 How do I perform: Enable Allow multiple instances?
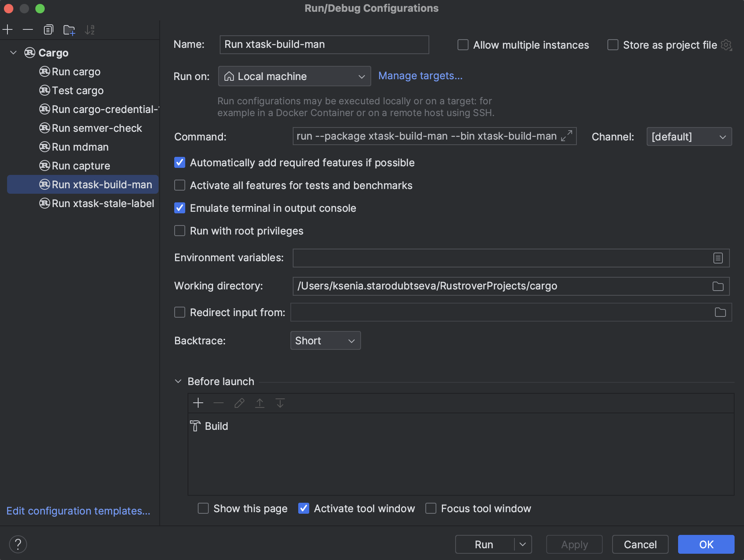463,45
